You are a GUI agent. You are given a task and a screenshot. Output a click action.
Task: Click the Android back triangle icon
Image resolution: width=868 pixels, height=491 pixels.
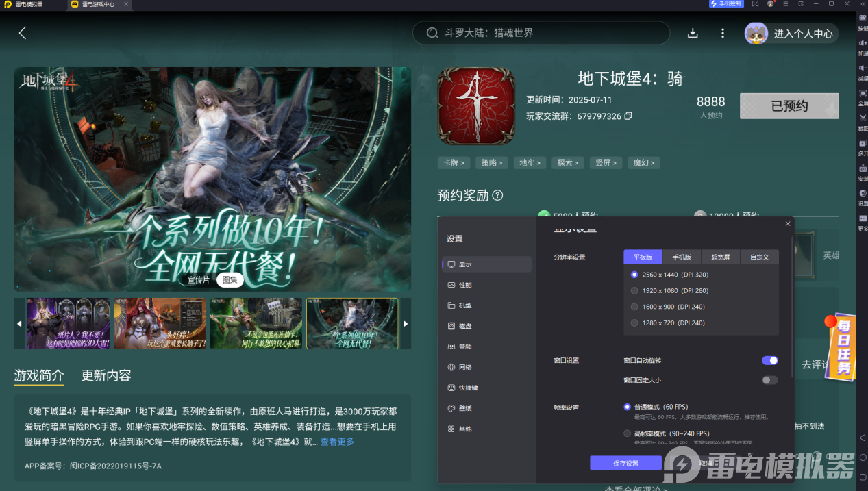pos(863,438)
